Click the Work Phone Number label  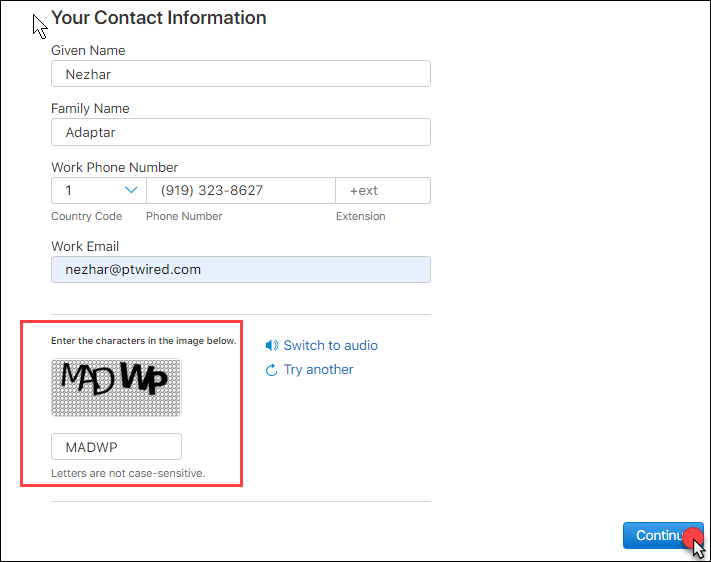point(114,167)
